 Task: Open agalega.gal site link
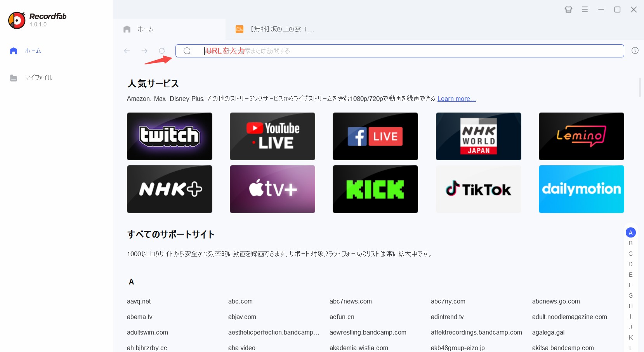(x=548, y=332)
